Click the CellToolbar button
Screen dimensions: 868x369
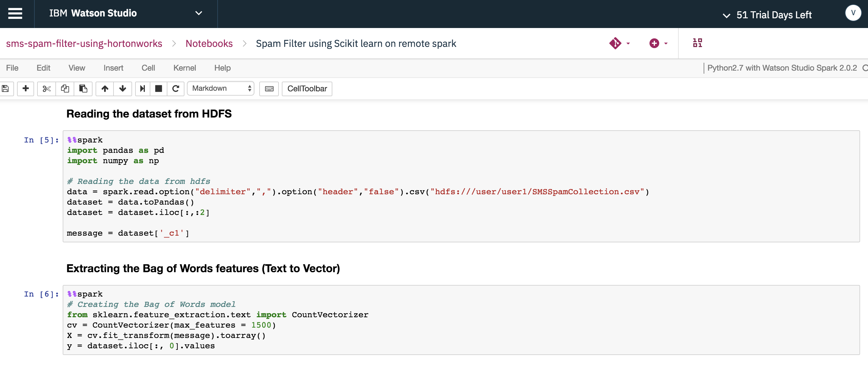tap(307, 89)
